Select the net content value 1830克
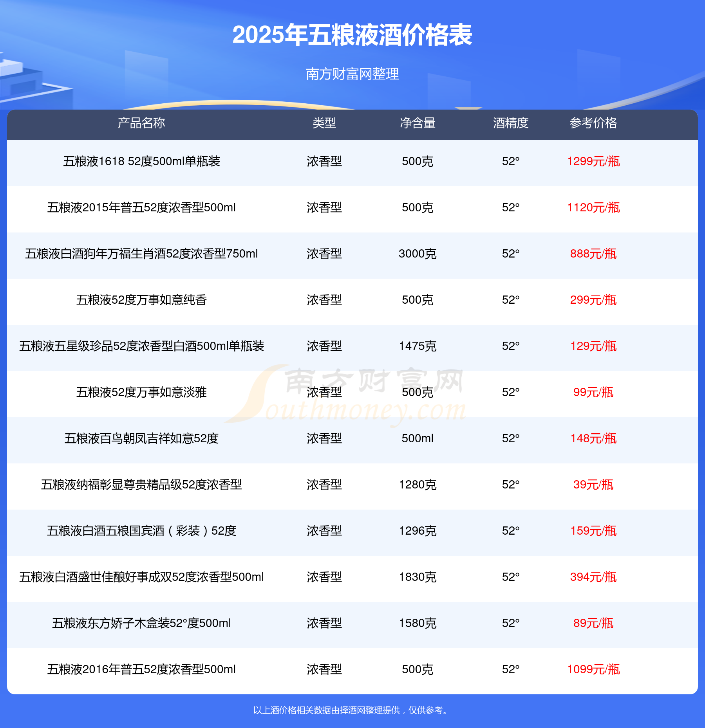The image size is (705, 728). pos(418,577)
